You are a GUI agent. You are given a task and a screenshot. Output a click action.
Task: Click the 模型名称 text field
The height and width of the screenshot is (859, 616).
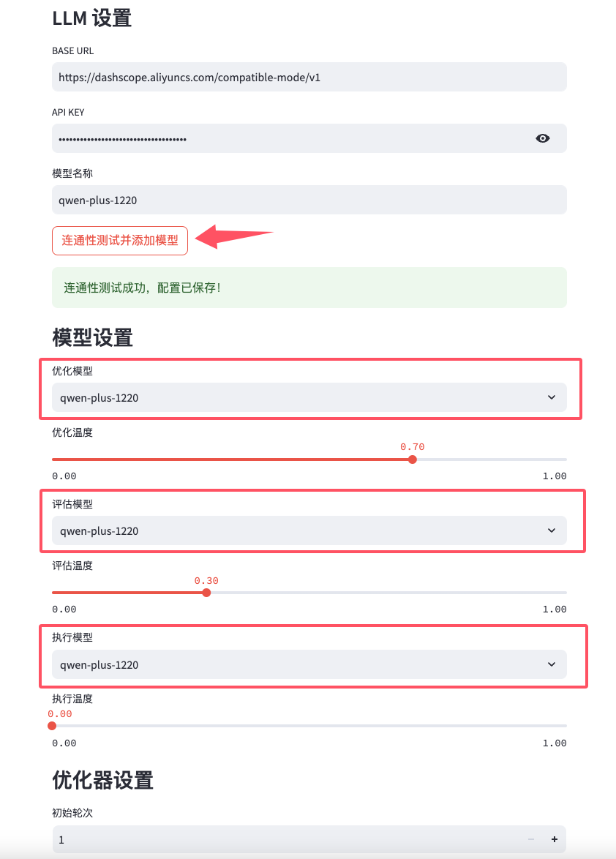click(309, 200)
